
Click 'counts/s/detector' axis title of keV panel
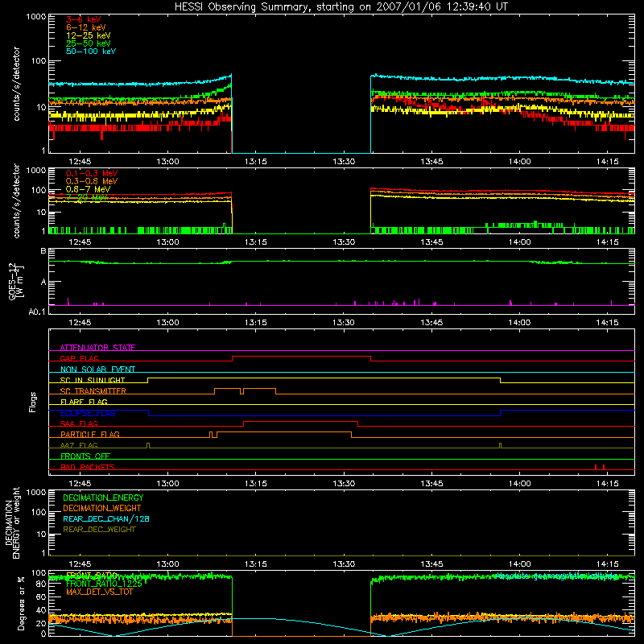[16, 84]
